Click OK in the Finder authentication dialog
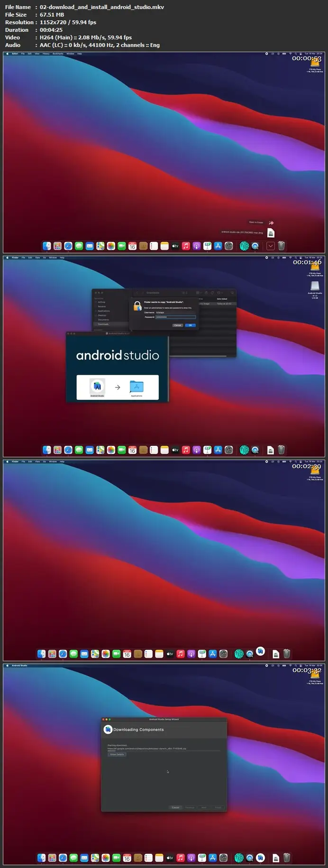The width and height of the screenshot is (328, 868). click(x=190, y=325)
